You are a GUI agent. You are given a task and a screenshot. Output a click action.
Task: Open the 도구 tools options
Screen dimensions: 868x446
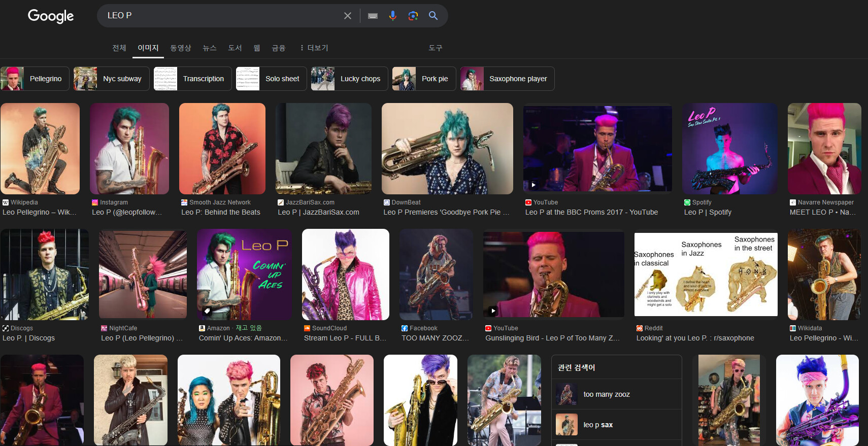435,48
